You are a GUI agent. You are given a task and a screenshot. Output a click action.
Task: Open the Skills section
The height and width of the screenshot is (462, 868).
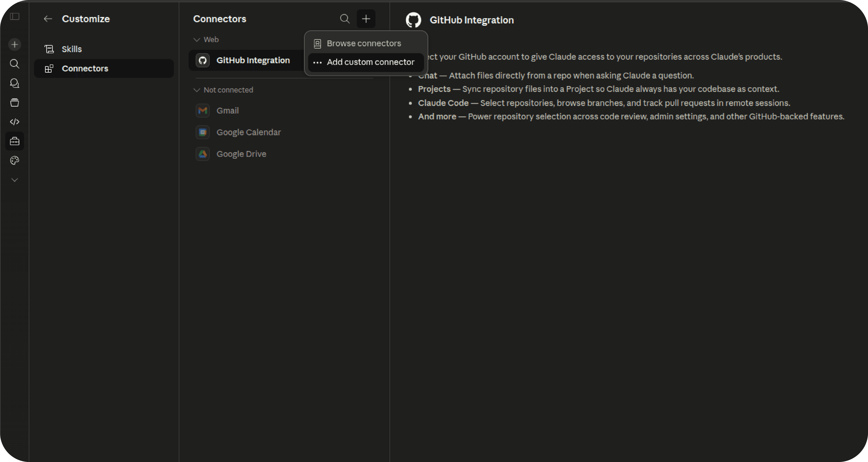104,49
